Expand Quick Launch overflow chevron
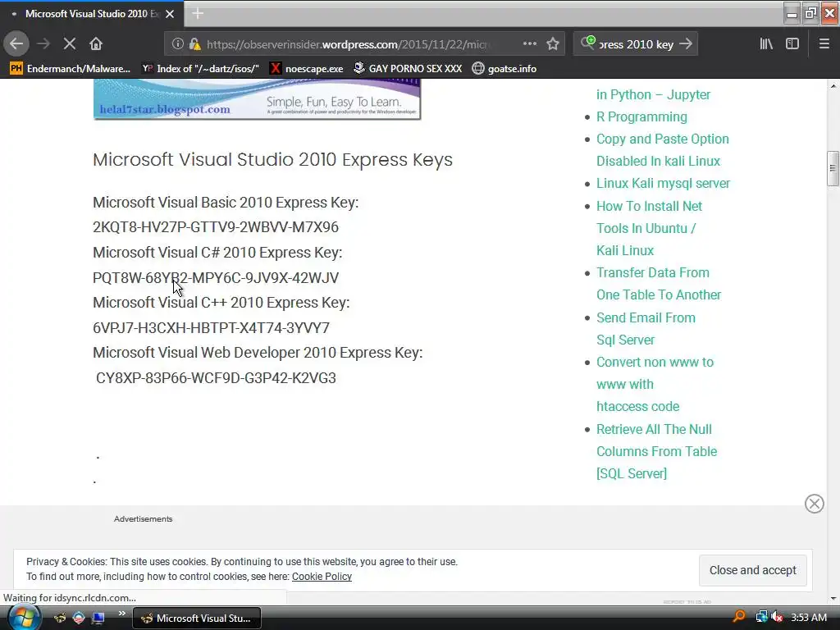Image resolution: width=840 pixels, height=630 pixels. (122, 614)
